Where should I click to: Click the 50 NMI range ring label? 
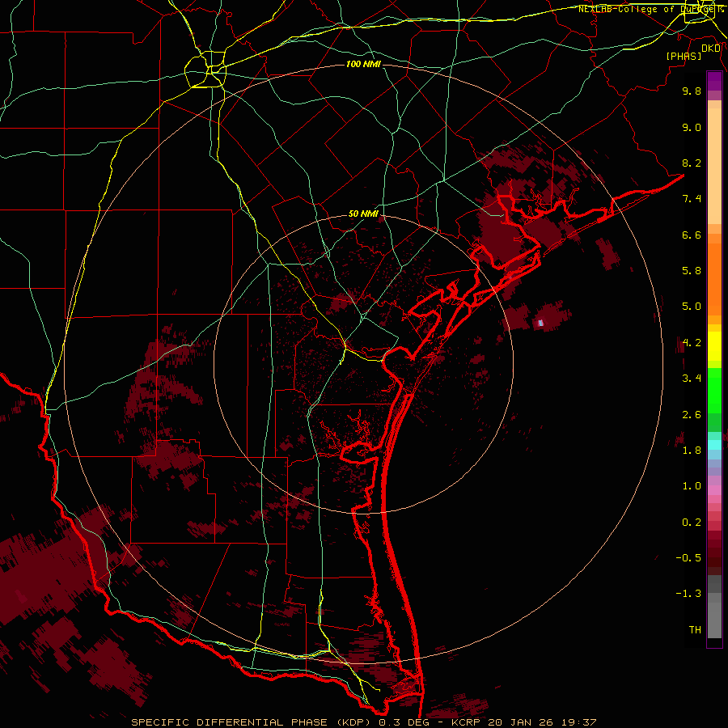tap(363, 214)
